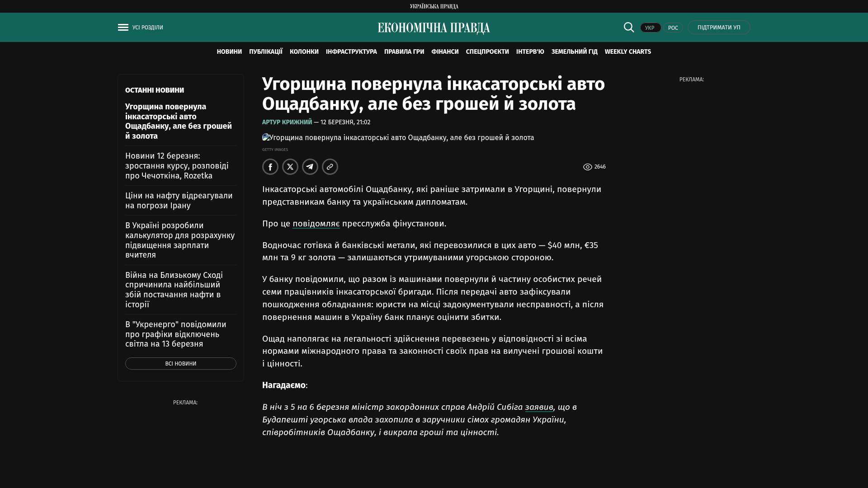Click the Всі новини button
868x488 pixels.
pos(180,364)
